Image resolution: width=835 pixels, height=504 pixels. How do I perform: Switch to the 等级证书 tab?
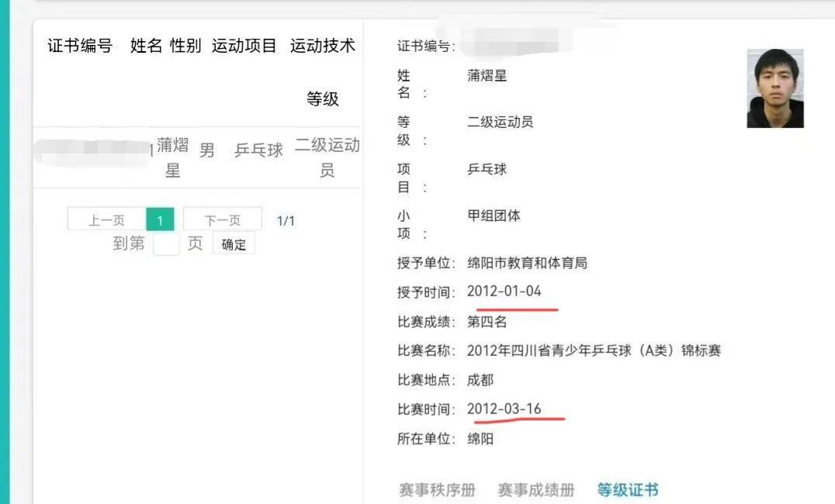628,490
